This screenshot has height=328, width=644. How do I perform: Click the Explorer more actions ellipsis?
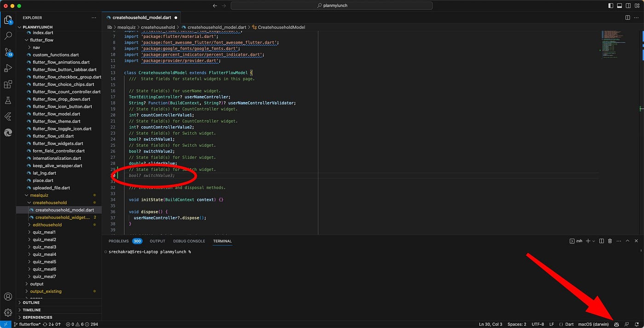tap(94, 18)
